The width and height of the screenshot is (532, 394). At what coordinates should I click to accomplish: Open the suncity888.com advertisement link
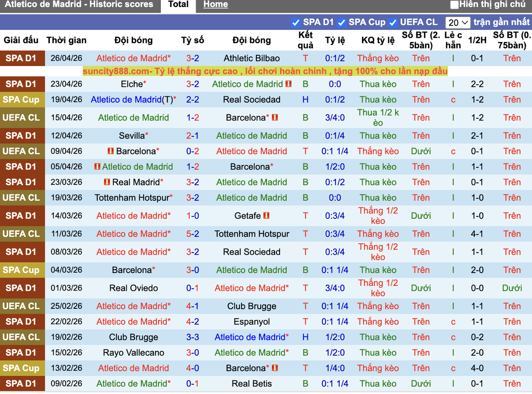tap(265, 71)
